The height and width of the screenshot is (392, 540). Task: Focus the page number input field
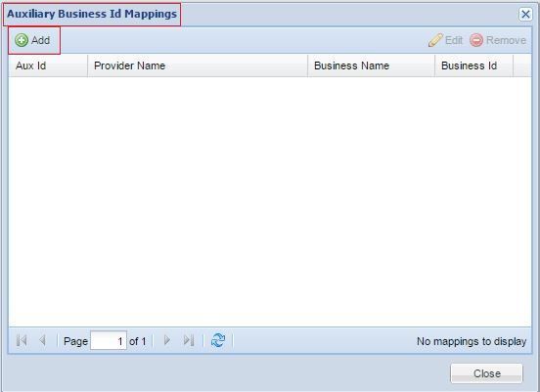(109, 340)
